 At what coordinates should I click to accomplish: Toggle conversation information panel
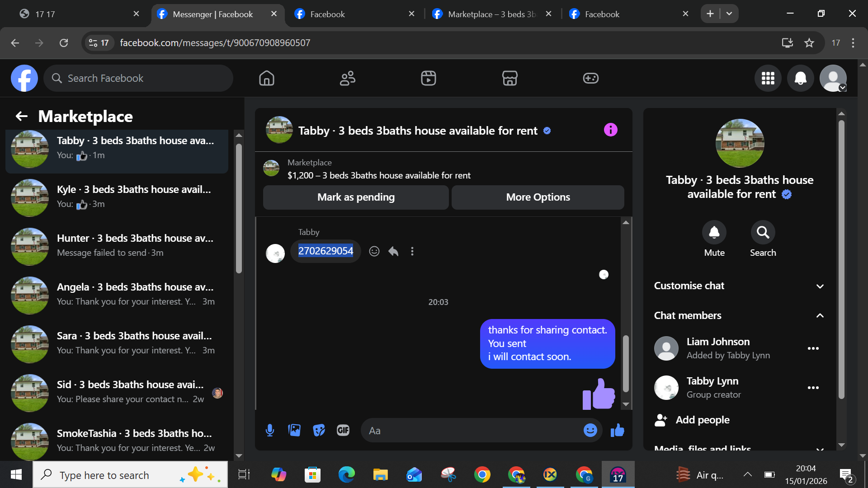point(610,130)
